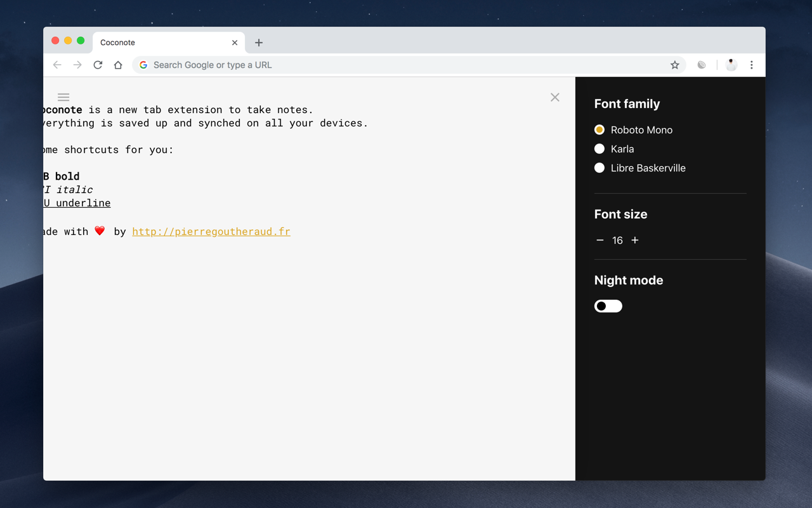812x508 pixels.
Task: Click the red heart emoji in the note
Action: point(100,231)
